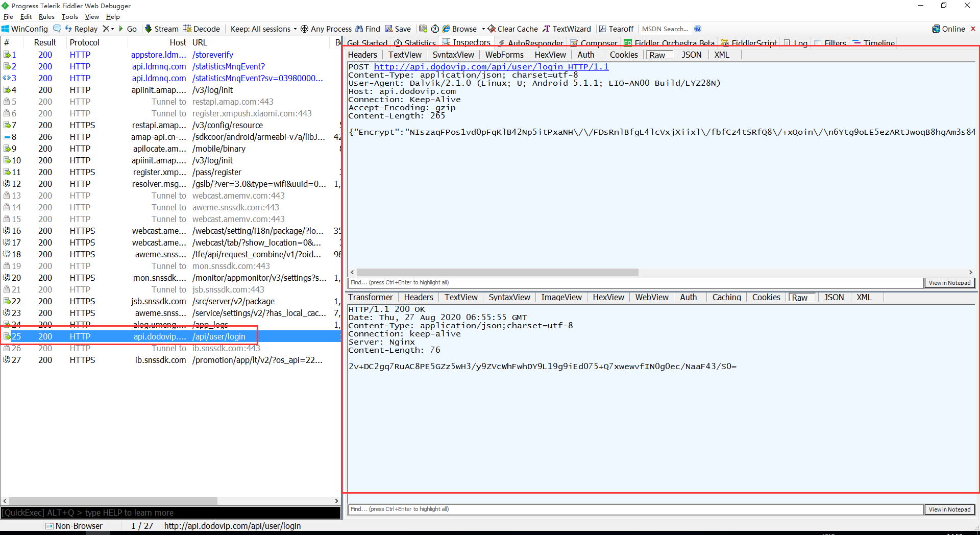Viewport: 980px width, 535px height.
Task: Click the camera screenshot icon
Action: coord(423,29)
